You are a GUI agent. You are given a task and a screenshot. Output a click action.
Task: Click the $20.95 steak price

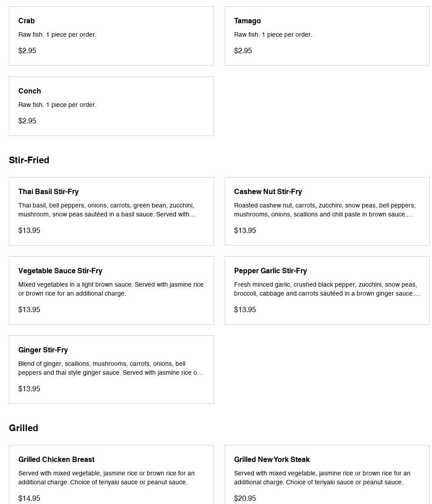tap(245, 498)
